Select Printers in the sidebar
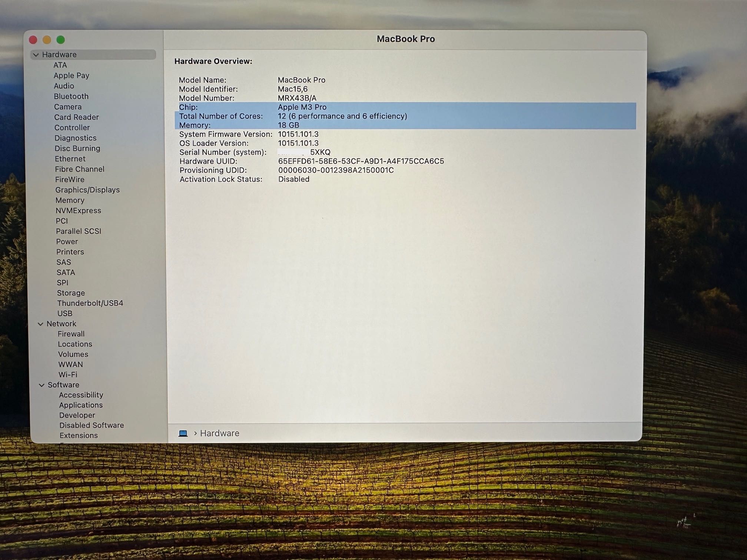This screenshot has width=747, height=560. tap(70, 252)
